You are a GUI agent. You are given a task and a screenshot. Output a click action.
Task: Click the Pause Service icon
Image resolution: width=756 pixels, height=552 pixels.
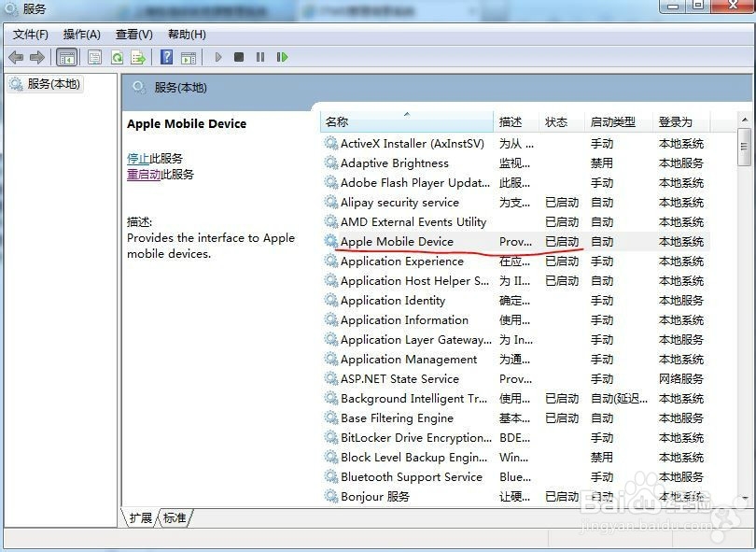coord(260,57)
